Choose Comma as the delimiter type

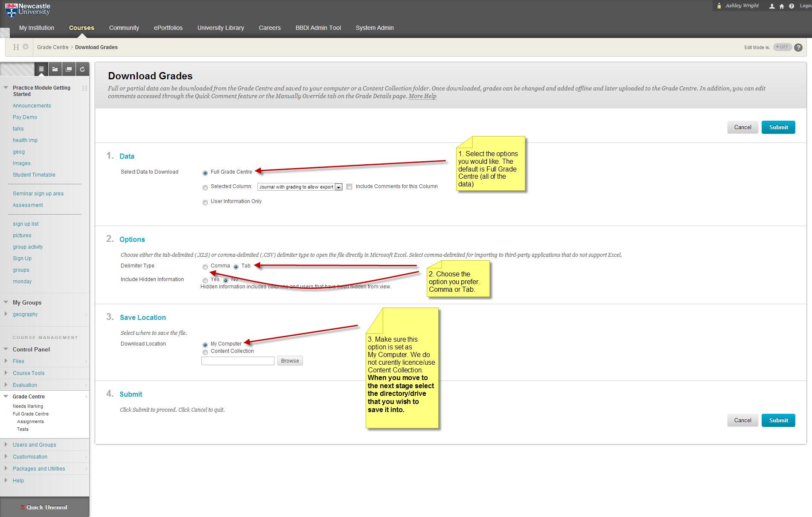[x=205, y=267]
